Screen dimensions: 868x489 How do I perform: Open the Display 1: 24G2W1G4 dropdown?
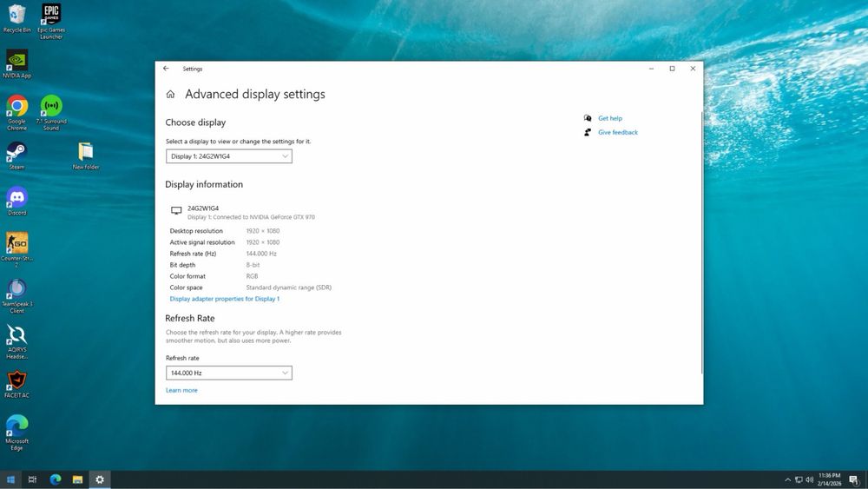tap(228, 156)
